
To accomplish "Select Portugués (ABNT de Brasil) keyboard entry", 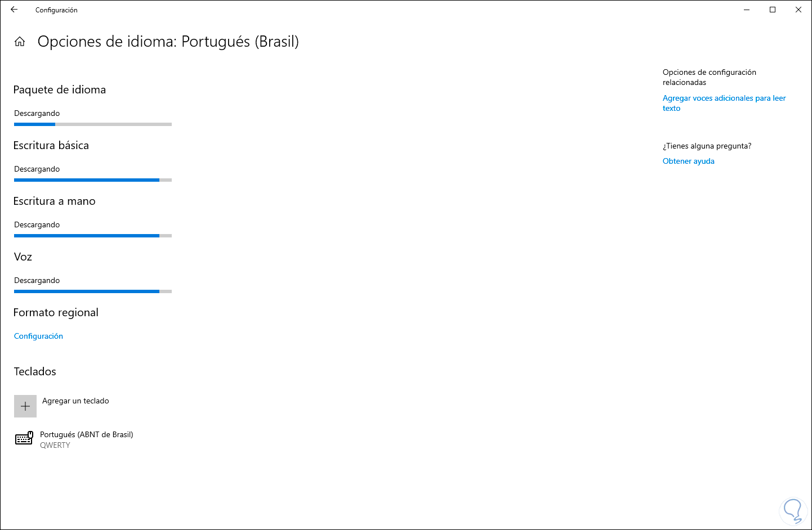I will (x=86, y=434).
